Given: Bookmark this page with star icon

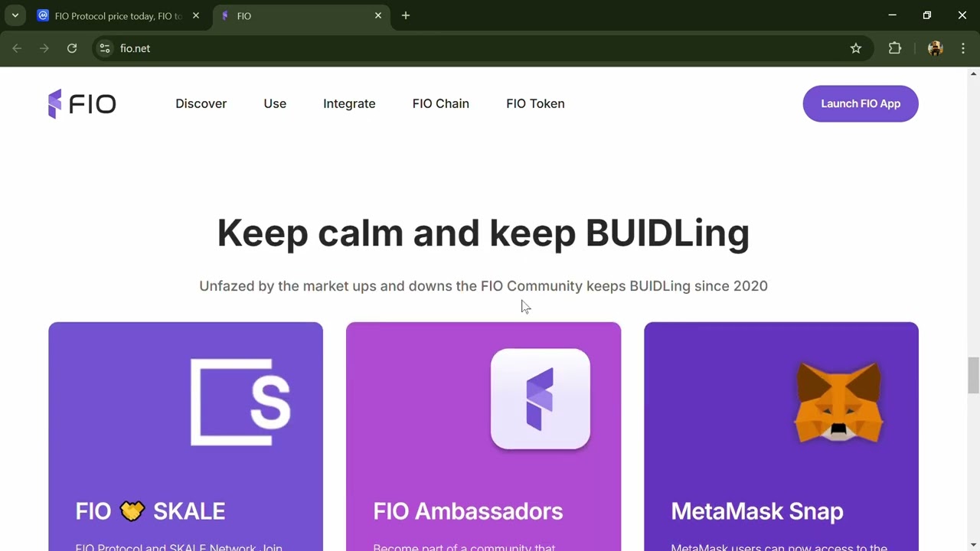Looking at the screenshot, I should 856,48.
